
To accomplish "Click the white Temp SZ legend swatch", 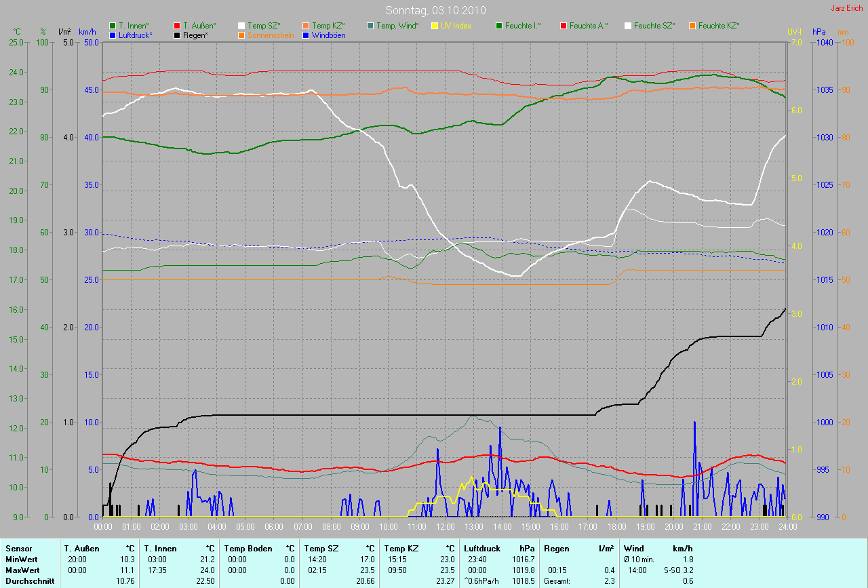I will point(241,26).
